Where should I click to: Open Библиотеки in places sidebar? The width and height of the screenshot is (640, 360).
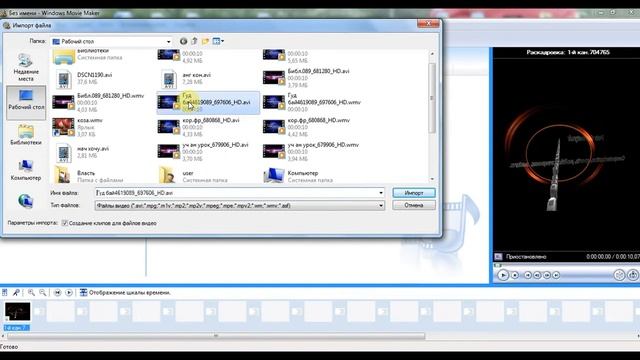click(x=26, y=135)
